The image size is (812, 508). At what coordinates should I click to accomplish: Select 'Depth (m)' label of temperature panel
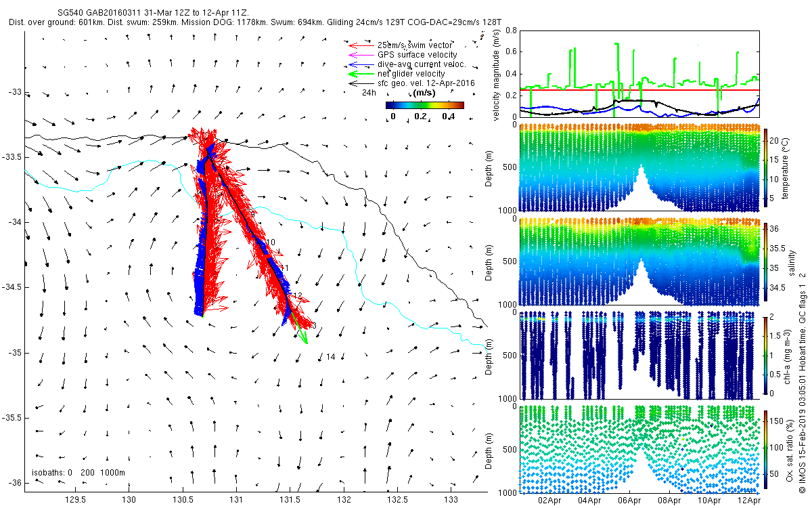[489, 169]
